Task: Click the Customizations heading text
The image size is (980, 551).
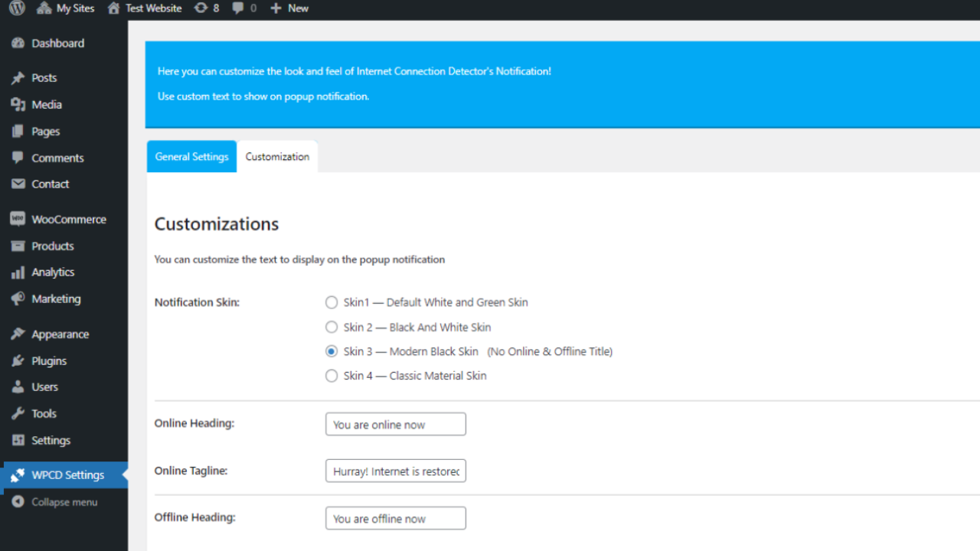Action: click(217, 224)
